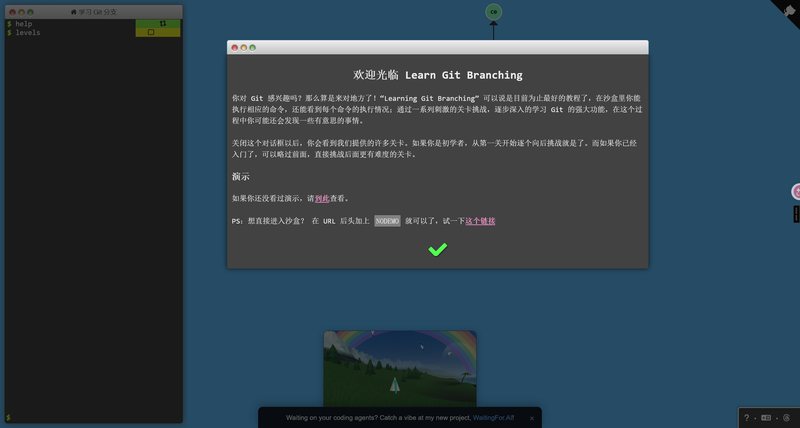800x428 pixels.
Task: Click the levels icon in bottom-right toolbar
Action: pos(766,418)
